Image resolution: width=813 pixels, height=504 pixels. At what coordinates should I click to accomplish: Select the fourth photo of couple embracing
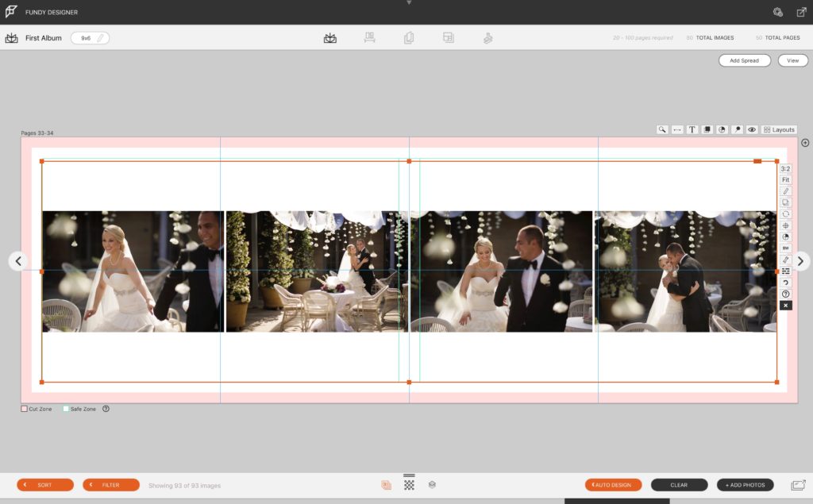[x=685, y=271]
